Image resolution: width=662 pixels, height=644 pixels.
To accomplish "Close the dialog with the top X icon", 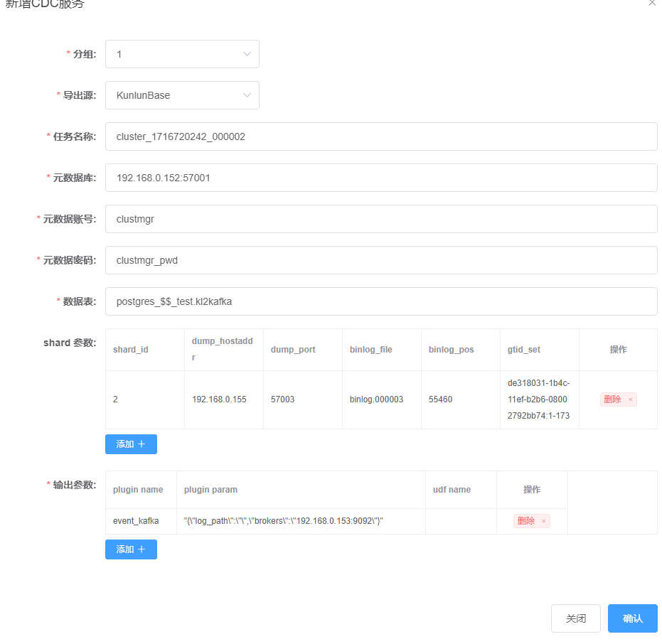I will 652,3.
